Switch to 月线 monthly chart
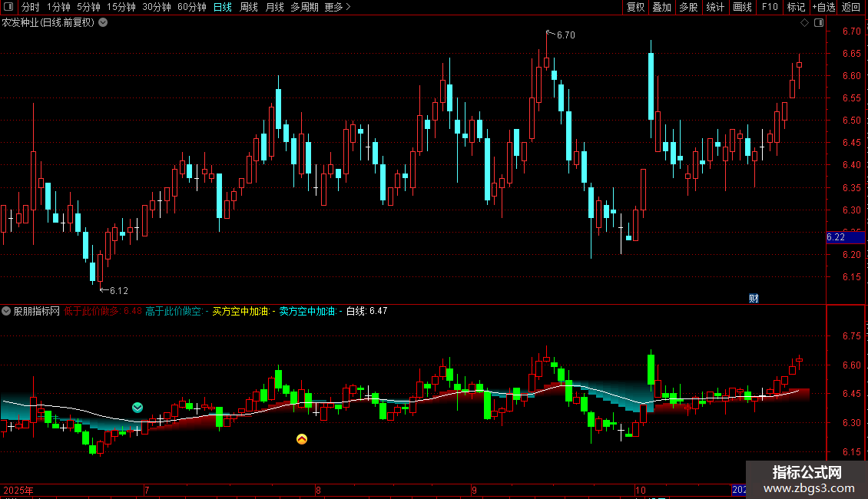Viewport: 868px width, 499px height. tap(274, 7)
